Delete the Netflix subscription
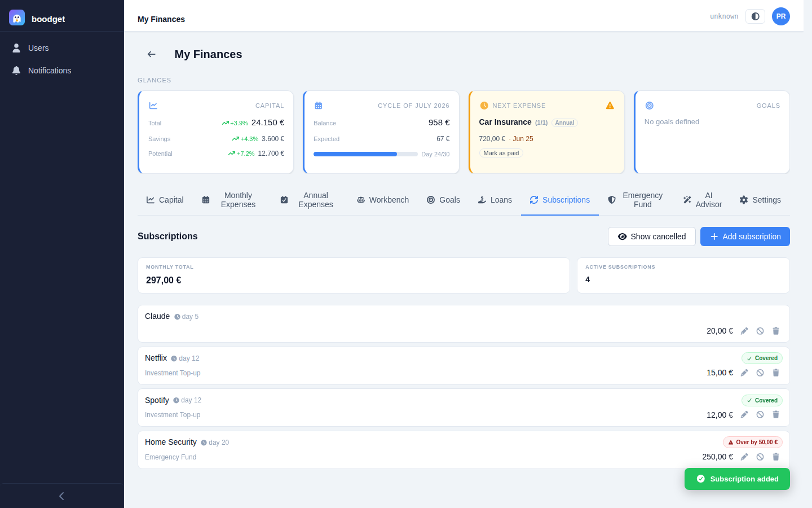The width and height of the screenshot is (812, 508). pos(776,373)
